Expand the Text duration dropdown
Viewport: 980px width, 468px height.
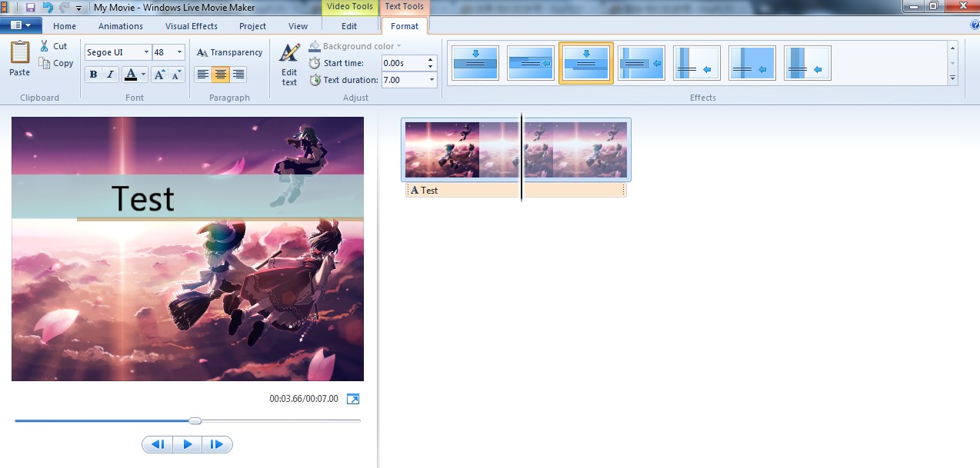point(431,80)
